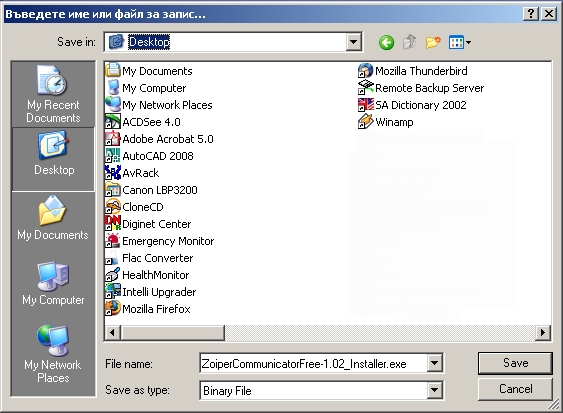Viewport: 563px width, 413px height.
Task: Close the save dialog window
Action: pos(549,14)
